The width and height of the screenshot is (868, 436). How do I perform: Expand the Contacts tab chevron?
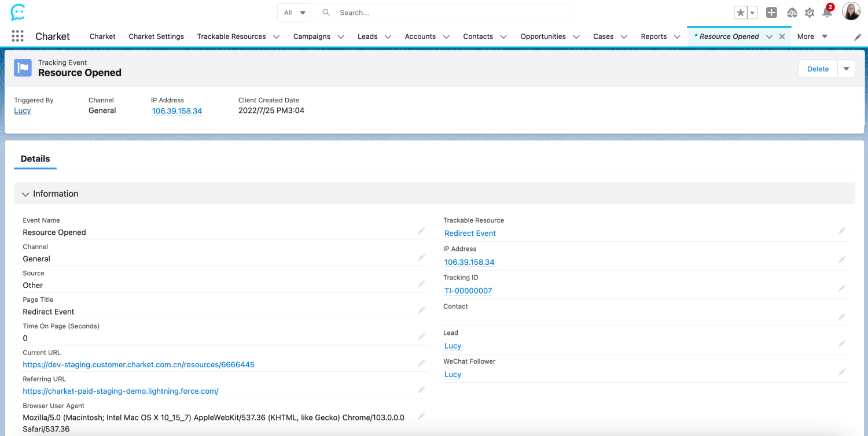pyautogui.click(x=503, y=36)
